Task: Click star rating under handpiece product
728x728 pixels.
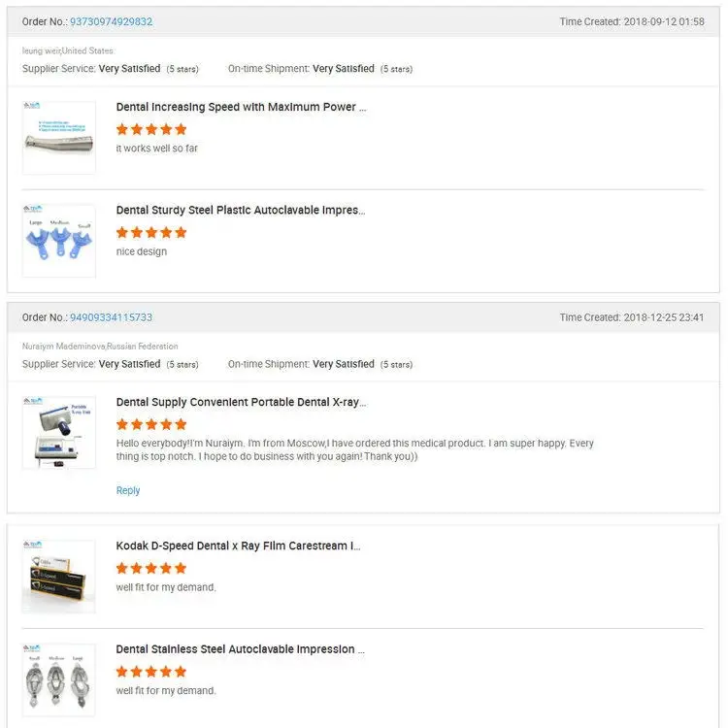Action: (151, 129)
